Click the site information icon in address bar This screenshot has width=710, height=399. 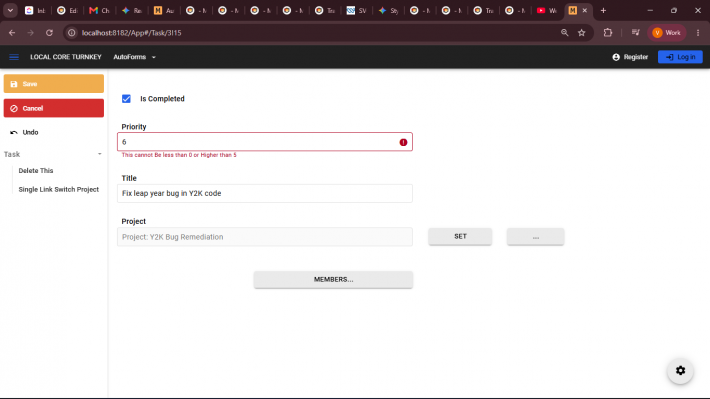(x=72, y=33)
